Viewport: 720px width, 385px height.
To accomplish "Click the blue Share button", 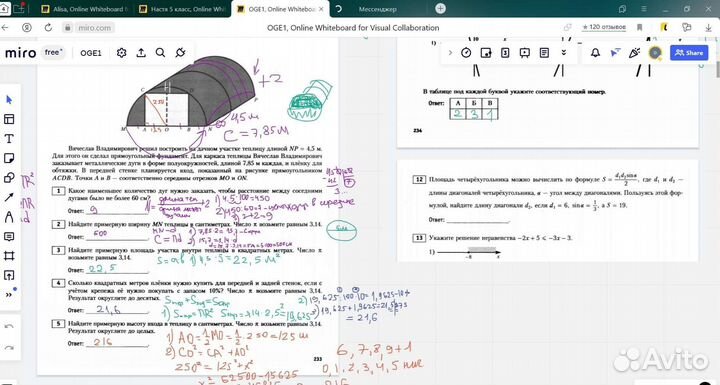I will coord(689,53).
